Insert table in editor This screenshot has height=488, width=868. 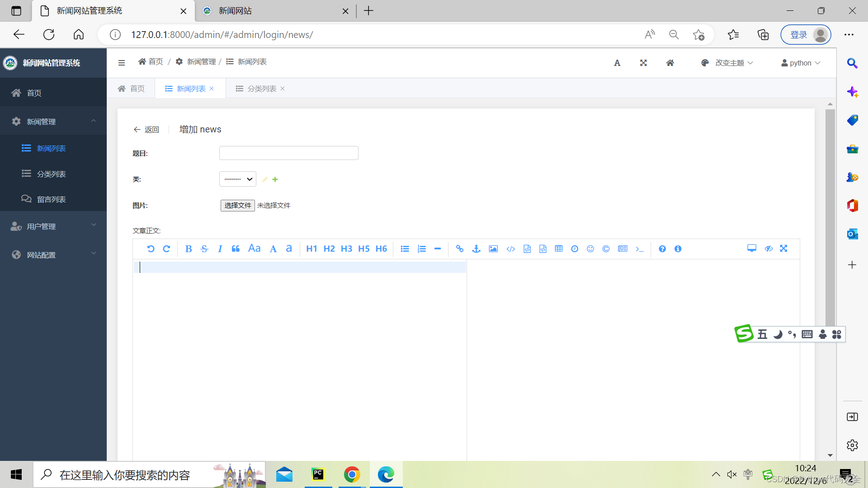[x=559, y=249]
